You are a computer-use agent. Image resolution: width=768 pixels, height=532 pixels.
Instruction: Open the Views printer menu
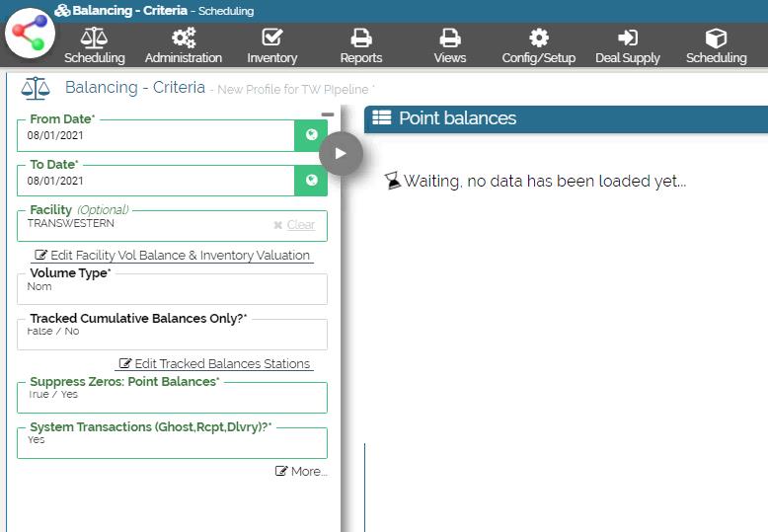450,46
